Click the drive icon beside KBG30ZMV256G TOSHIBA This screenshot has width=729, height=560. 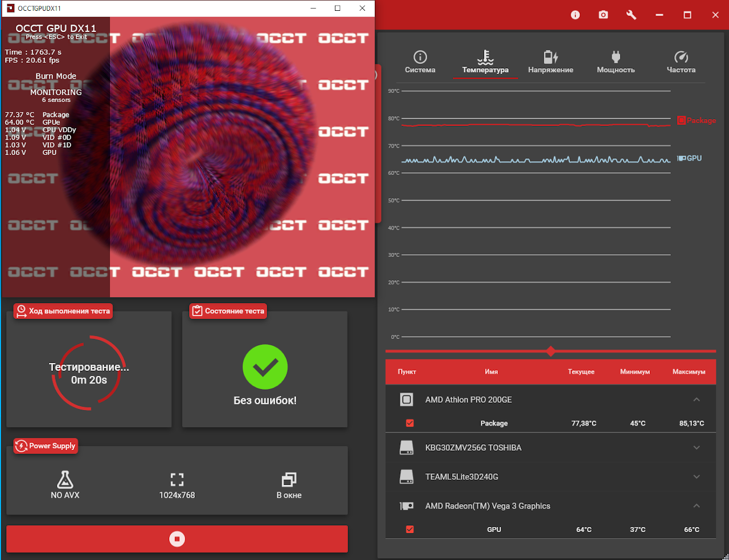pos(407,448)
